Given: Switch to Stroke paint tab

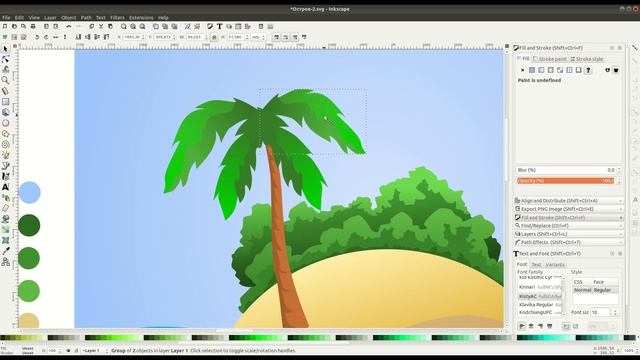Looking at the screenshot, I should tap(550, 59).
